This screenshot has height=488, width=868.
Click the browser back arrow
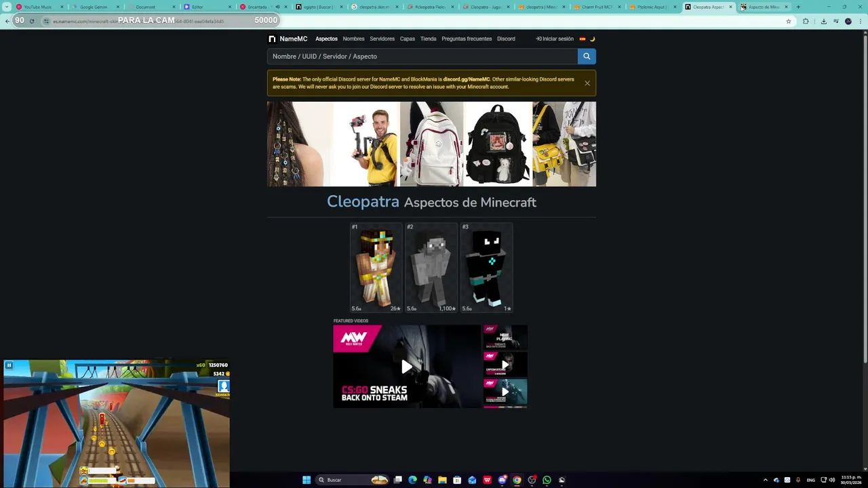tap(7, 21)
